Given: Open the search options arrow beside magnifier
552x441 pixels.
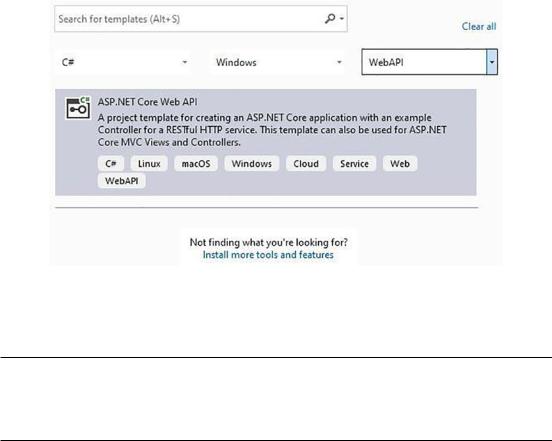Looking at the screenshot, I should pyautogui.click(x=342, y=19).
